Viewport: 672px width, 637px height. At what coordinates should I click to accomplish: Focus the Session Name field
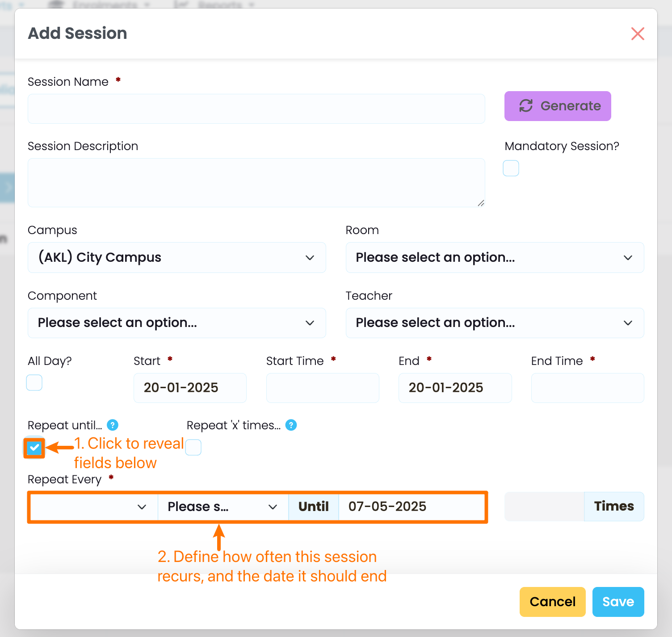coord(256,109)
